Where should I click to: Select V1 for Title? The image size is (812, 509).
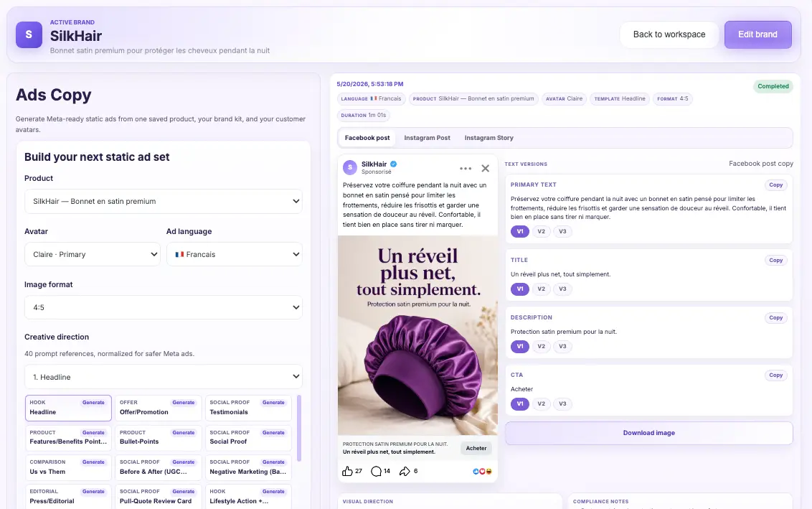pos(520,289)
